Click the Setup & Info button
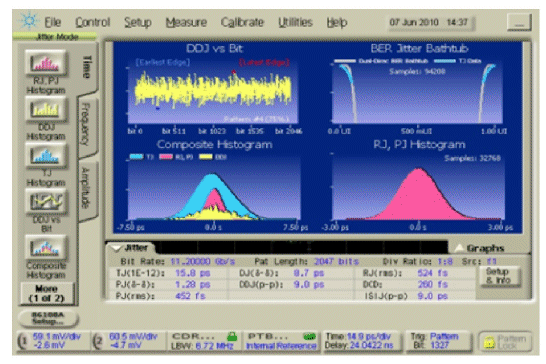The width and height of the screenshot is (546, 364). [498, 276]
